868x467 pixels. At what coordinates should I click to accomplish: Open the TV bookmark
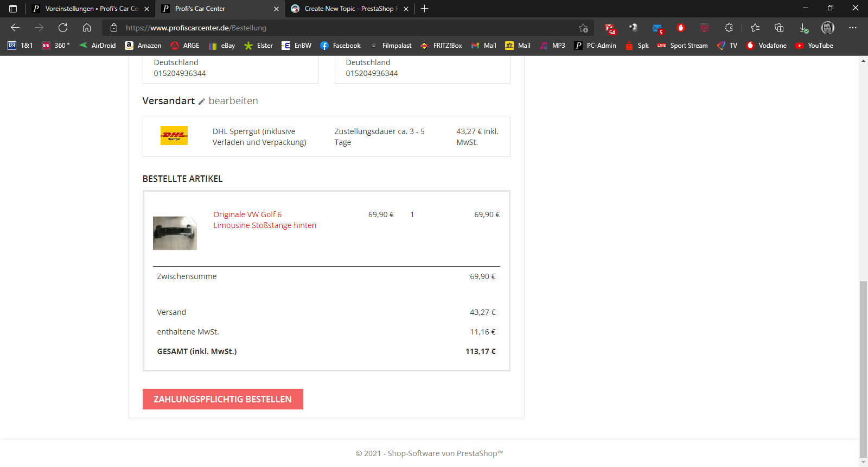pyautogui.click(x=727, y=46)
